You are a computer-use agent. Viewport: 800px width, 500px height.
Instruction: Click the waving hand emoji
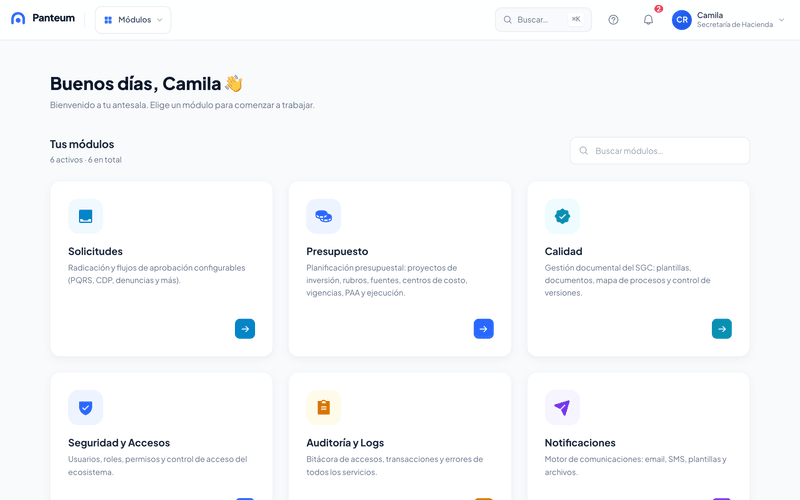[x=234, y=83]
